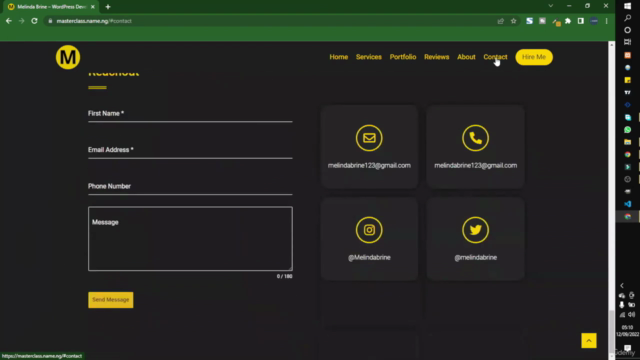The width and height of the screenshot is (640, 360).
Task: Click the browser address bar URL
Action: tap(94, 21)
